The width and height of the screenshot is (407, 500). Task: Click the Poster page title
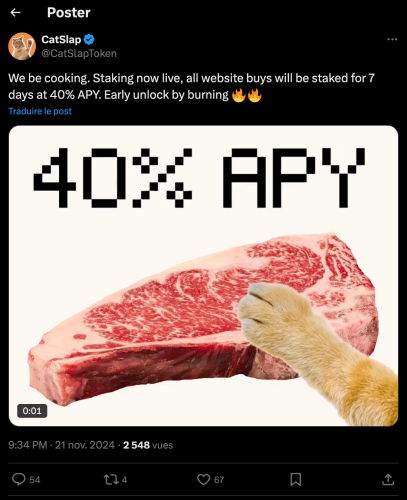click(x=69, y=13)
